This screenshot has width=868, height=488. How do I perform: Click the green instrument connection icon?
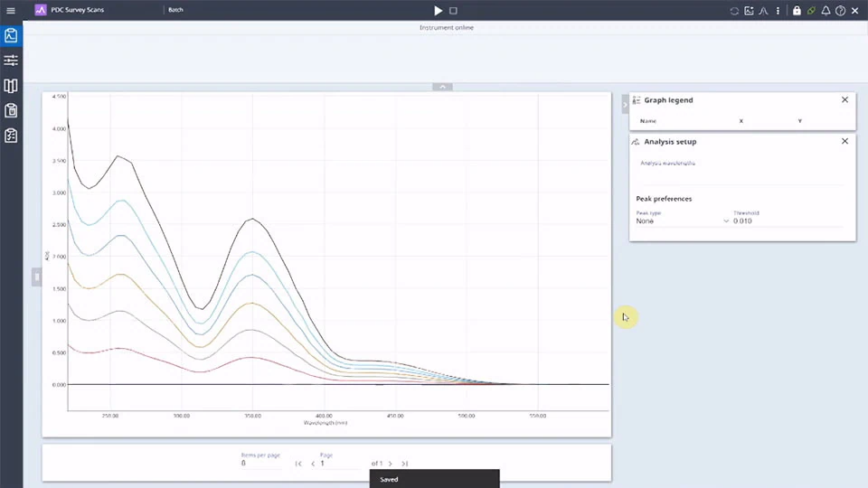tap(811, 11)
